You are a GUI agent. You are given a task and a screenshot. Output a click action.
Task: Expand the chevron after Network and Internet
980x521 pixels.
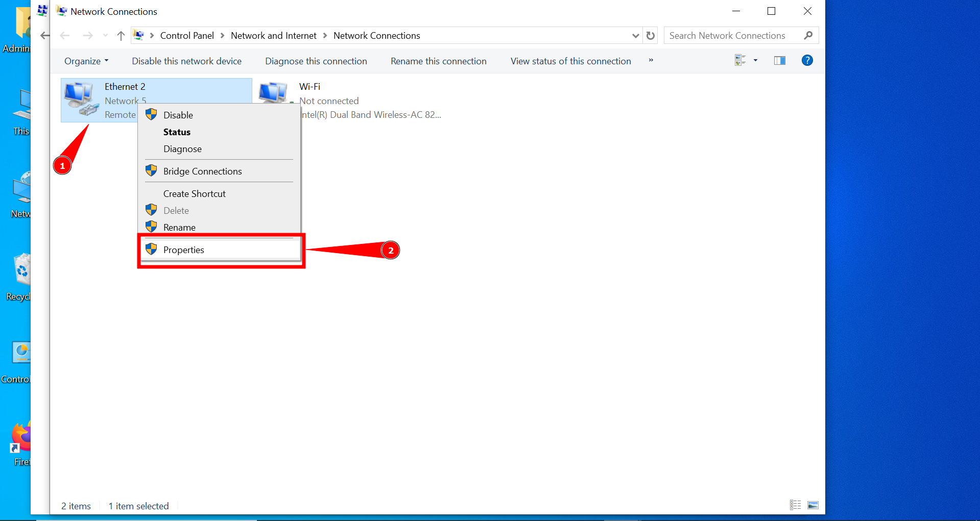(325, 36)
